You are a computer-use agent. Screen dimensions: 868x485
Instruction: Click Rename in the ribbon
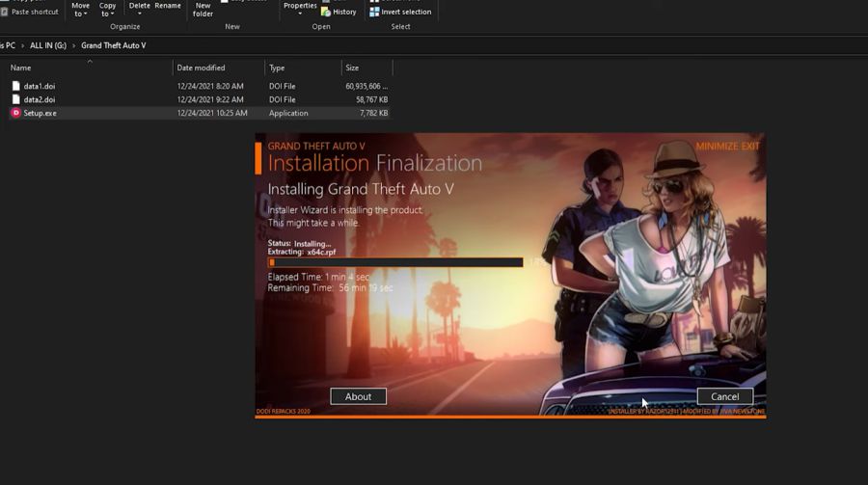point(168,6)
